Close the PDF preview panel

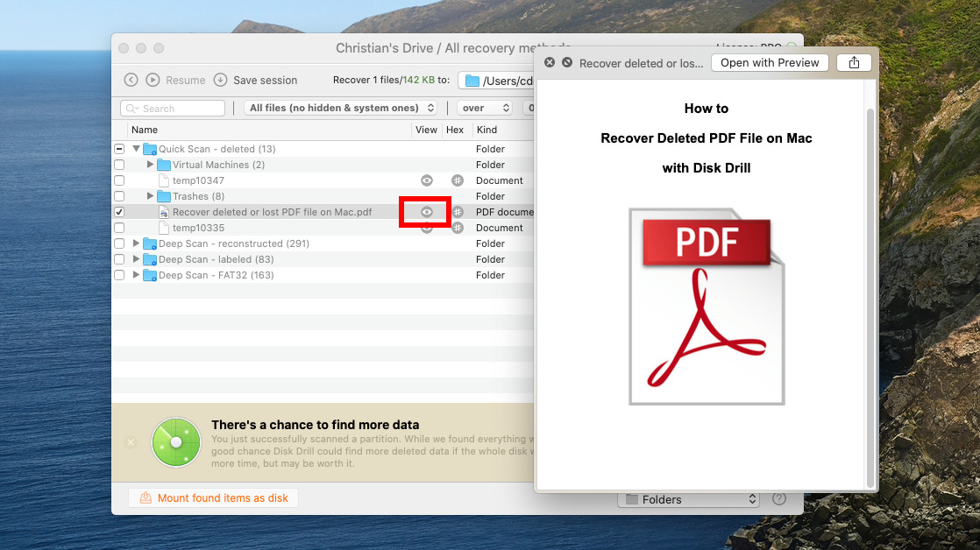(550, 62)
